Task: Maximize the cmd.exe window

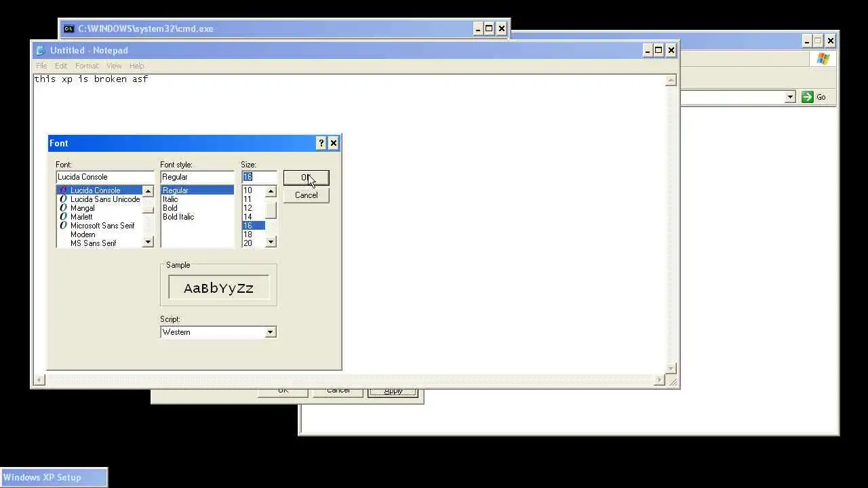Action: 489,28
